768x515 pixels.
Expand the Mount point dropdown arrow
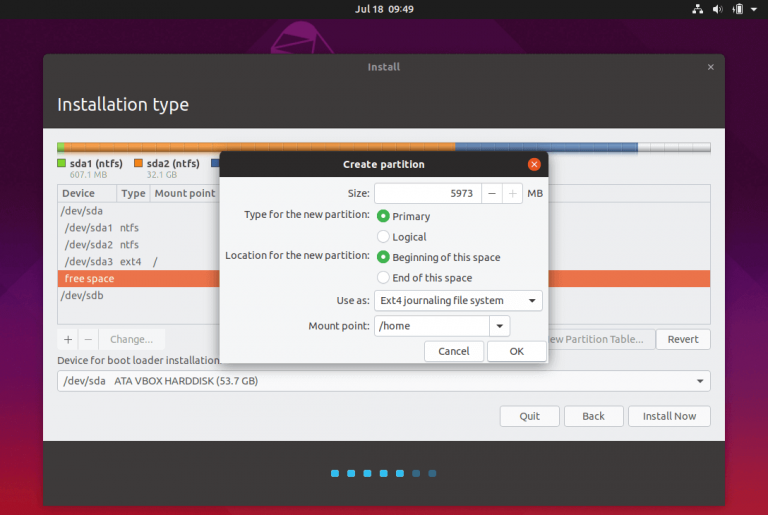coord(499,326)
